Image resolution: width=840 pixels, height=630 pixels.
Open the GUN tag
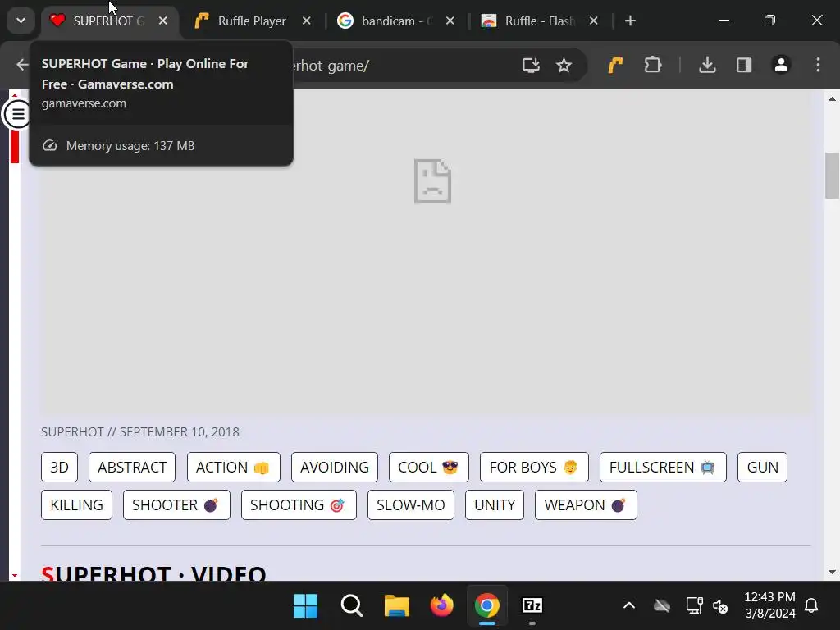tap(762, 467)
